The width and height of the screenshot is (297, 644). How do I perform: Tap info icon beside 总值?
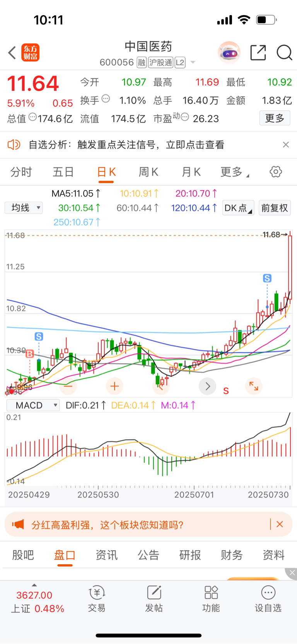click(x=32, y=117)
